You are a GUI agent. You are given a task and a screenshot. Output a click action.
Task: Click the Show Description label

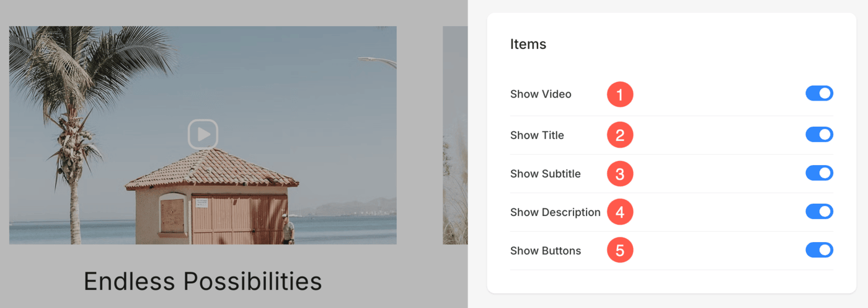tap(556, 212)
